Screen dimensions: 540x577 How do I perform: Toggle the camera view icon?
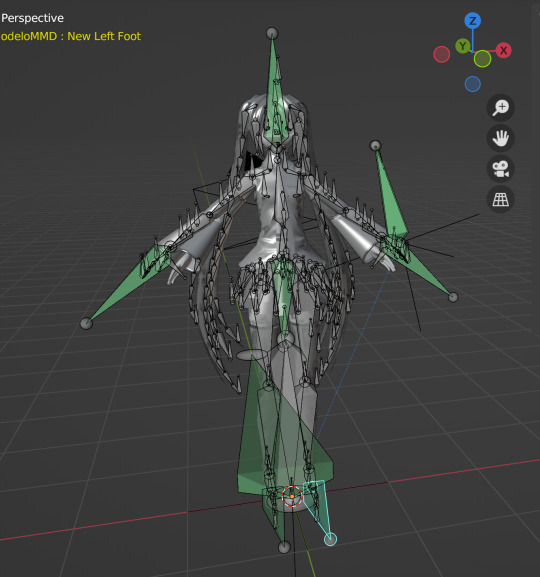[x=501, y=169]
